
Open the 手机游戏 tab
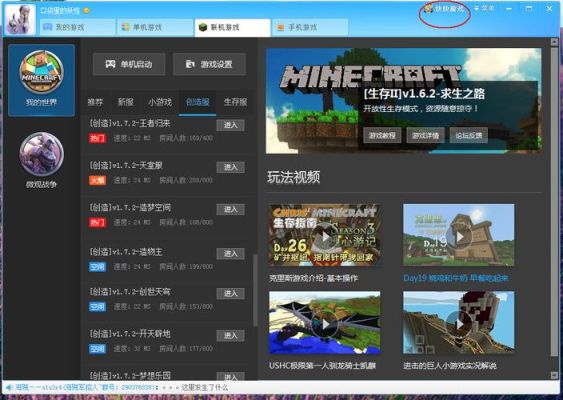(310, 27)
